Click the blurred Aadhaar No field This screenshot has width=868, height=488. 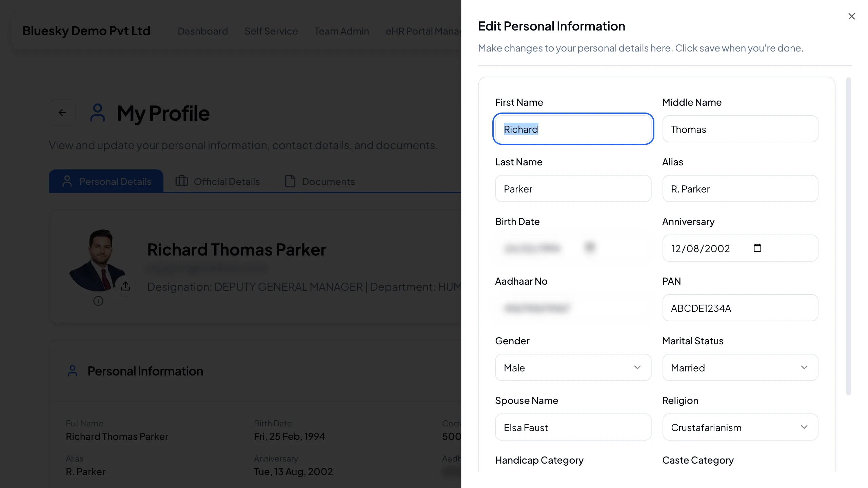click(x=573, y=308)
